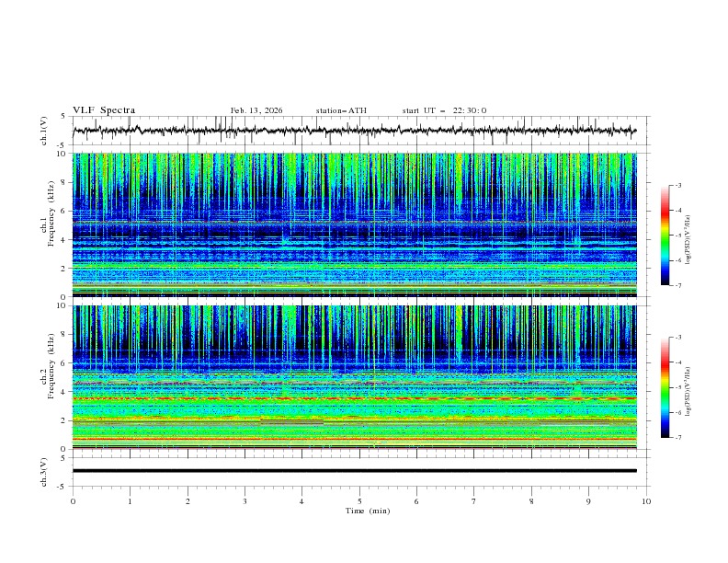Click the 9 minute tick label

click(589, 501)
